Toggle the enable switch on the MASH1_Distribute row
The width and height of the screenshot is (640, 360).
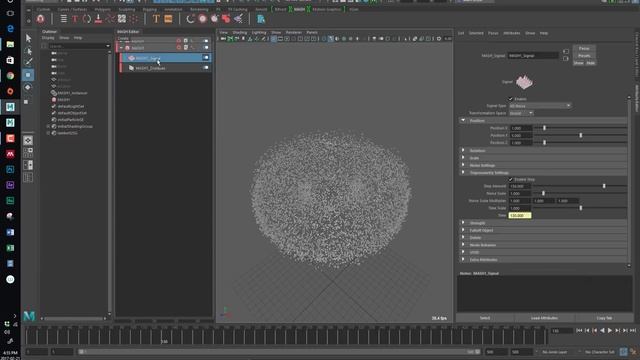click(x=206, y=68)
